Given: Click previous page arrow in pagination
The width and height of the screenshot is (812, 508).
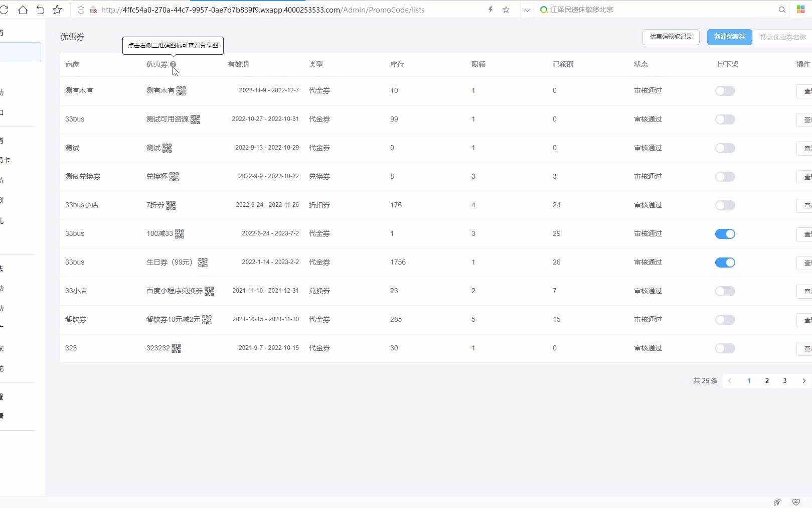Looking at the screenshot, I should point(730,380).
